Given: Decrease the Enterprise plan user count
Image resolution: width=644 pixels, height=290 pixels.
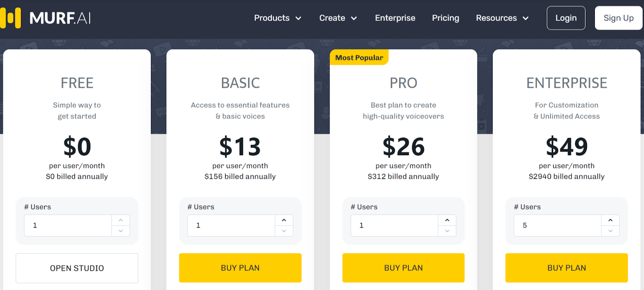Looking at the screenshot, I should [x=610, y=231].
